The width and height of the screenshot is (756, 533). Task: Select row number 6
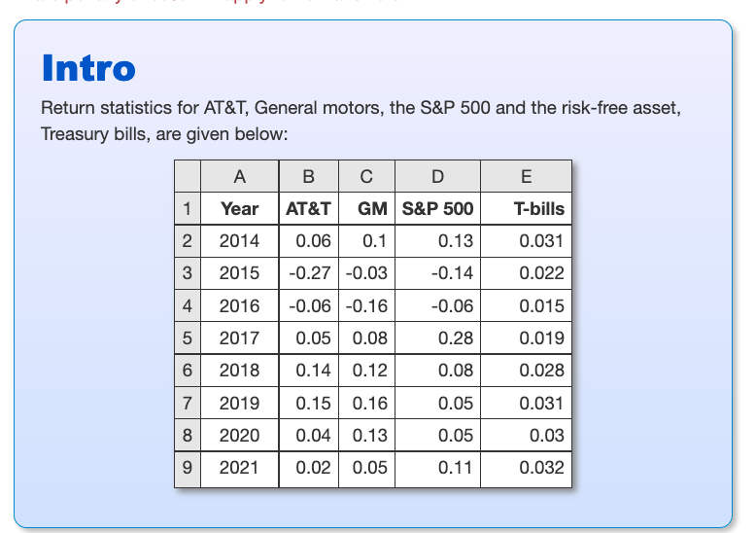[x=188, y=371]
